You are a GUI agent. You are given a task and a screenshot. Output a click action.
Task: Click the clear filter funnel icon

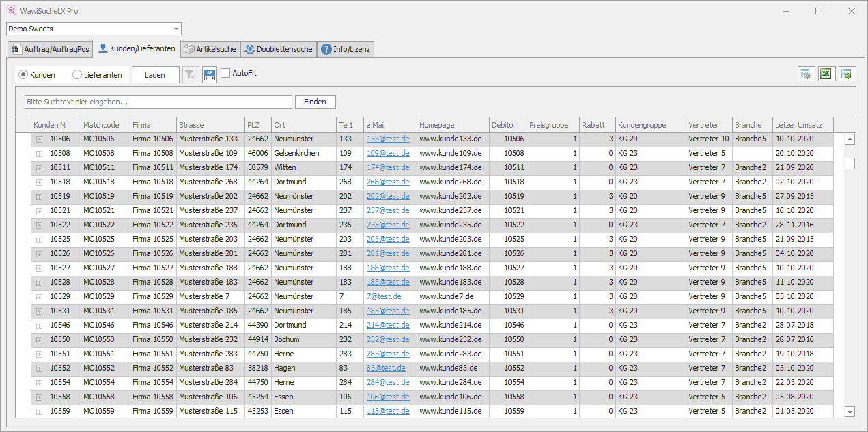tap(191, 74)
